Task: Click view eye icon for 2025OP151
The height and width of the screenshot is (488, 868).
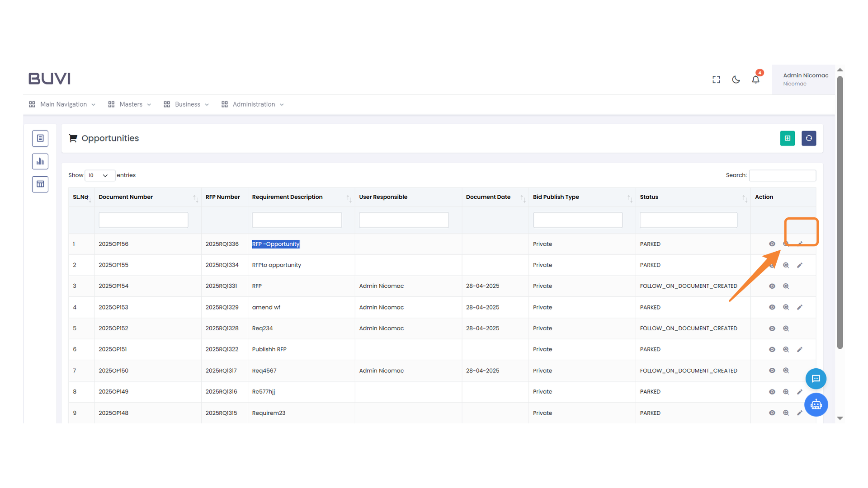Action: click(772, 349)
